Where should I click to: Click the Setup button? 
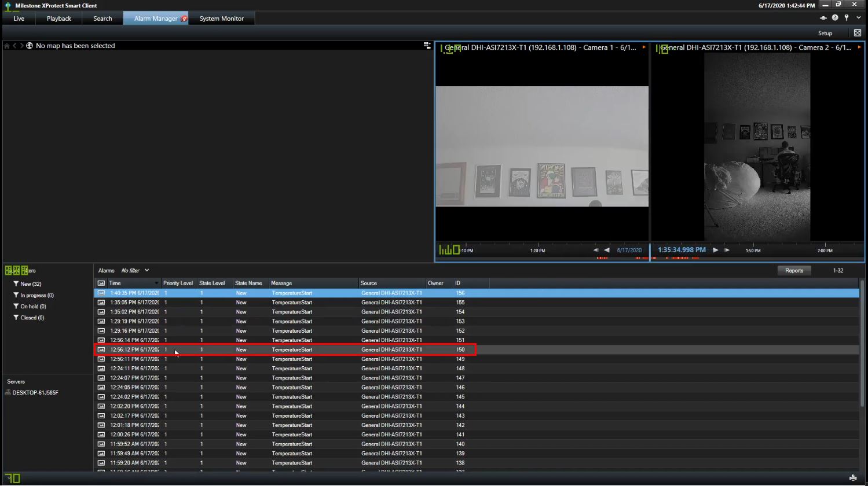point(825,33)
